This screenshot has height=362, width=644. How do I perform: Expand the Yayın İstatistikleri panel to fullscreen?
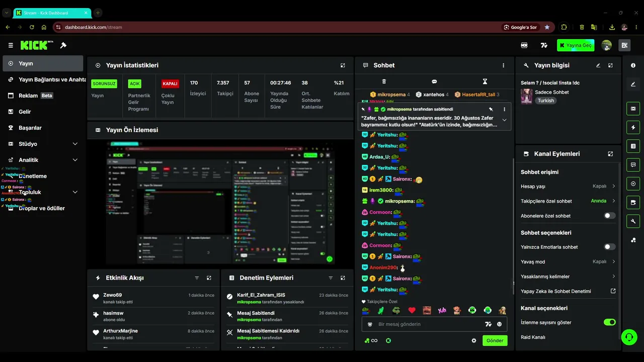point(343,65)
